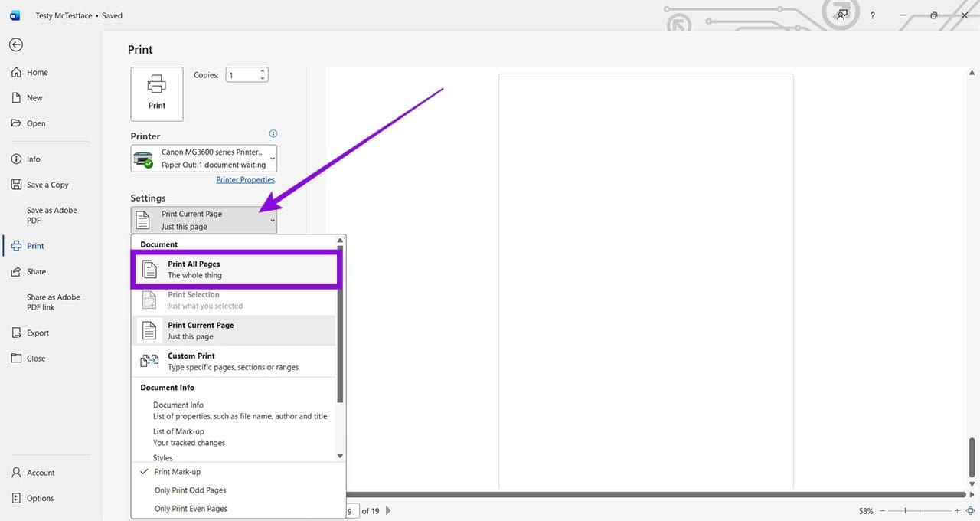Open Word Options

coord(33,498)
